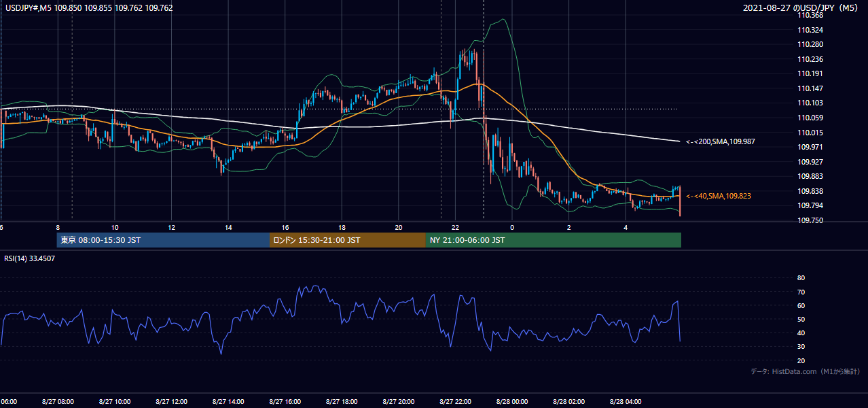Click the 8/27 12:00 time axis label

171,402
